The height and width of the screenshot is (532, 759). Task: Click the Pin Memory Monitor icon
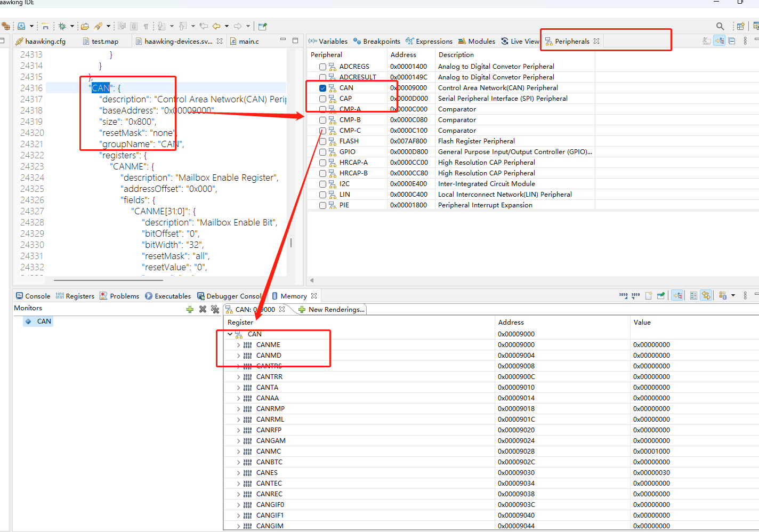(x=661, y=295)
